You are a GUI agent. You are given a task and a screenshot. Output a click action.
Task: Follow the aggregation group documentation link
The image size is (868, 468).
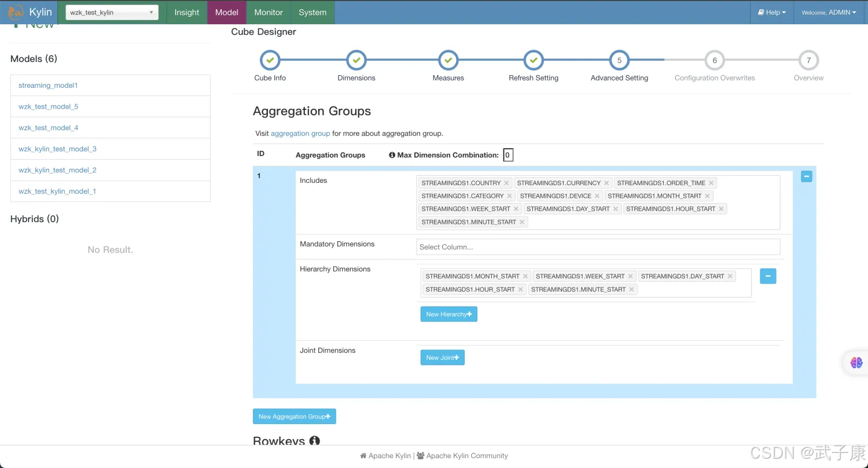pyautogui.click(x=300, y=134)
